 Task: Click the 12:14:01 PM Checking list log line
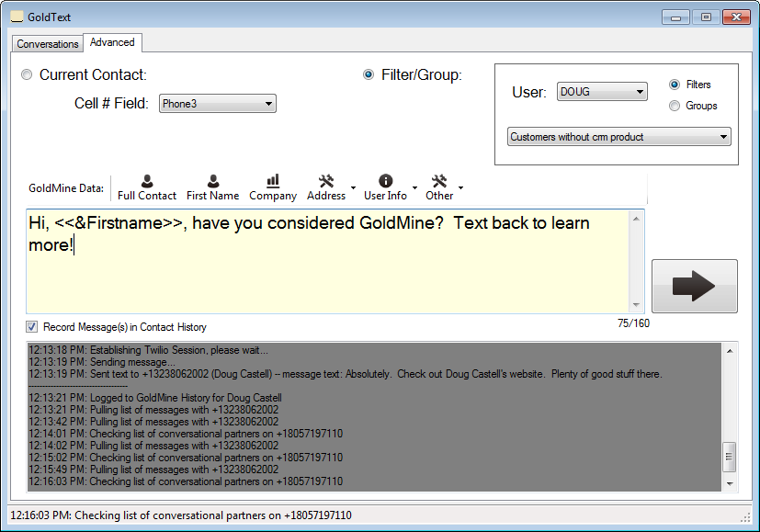coord(186,434)
